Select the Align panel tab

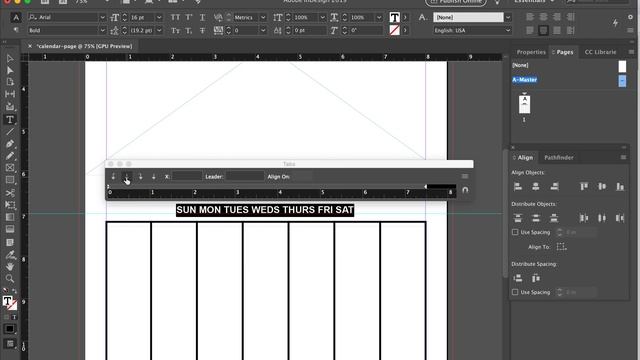tap(525, 158)
